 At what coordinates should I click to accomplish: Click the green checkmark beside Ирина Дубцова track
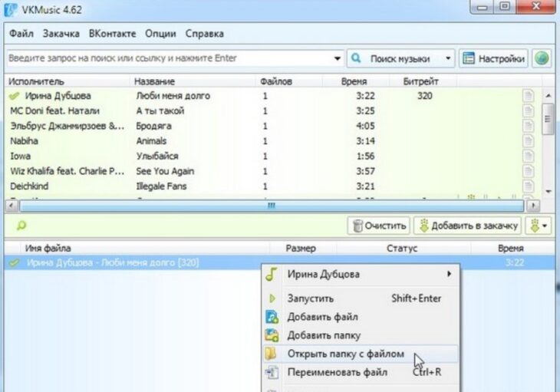(13, 96)
